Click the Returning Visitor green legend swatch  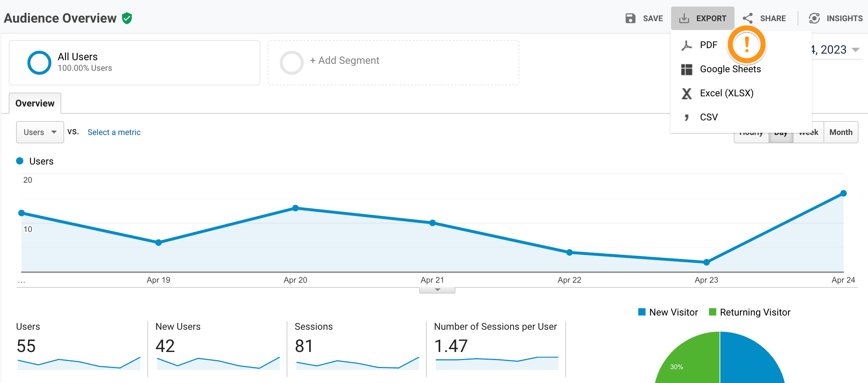point(712,312)
